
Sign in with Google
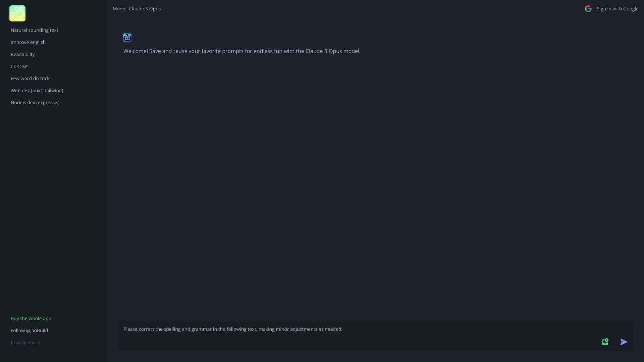click(611, 9)
